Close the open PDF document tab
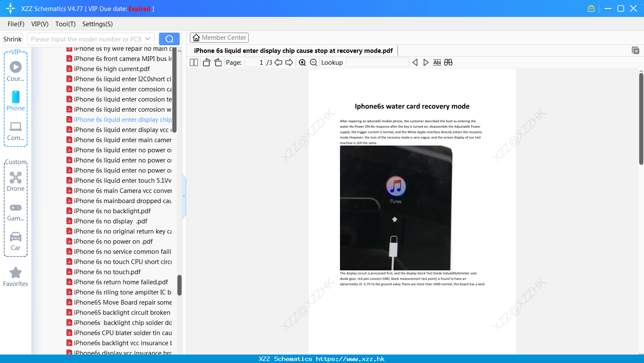Image resolution: width=644 pixels, height=363 pixels. click(x=635, y=50)
